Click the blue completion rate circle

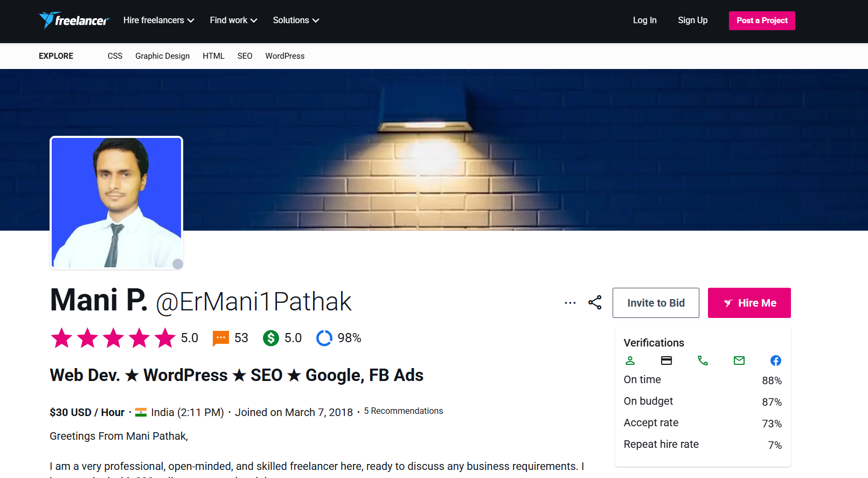tap(324, 338)
